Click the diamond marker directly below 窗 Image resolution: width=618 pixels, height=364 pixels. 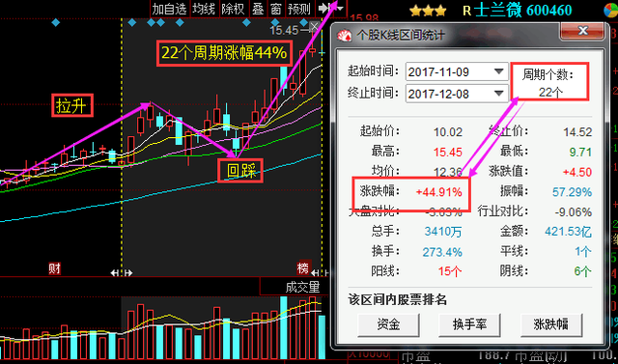click(275, 22)
